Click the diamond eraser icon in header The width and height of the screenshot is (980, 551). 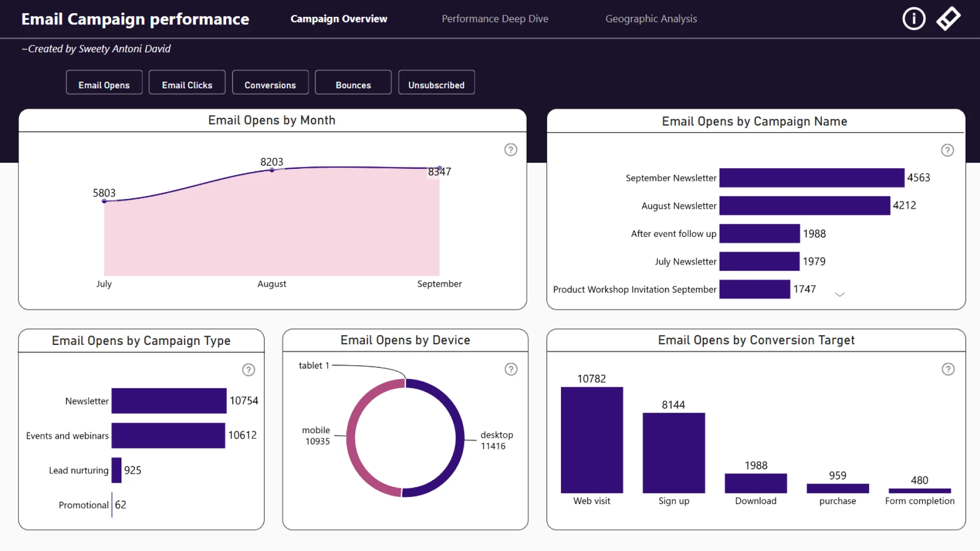948,19
